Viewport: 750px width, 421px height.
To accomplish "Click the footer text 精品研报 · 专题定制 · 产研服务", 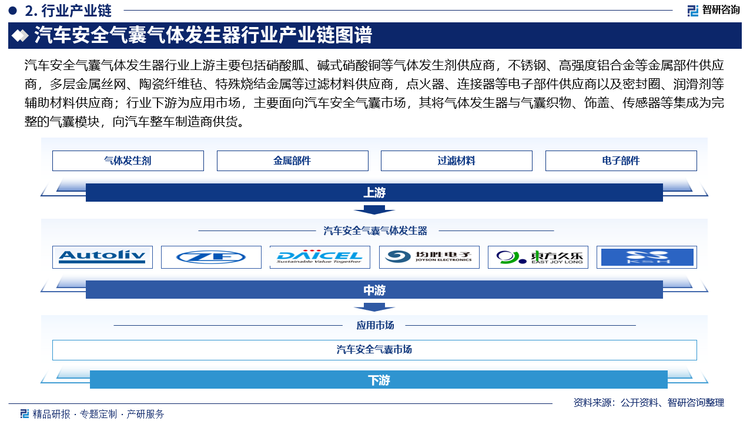I will (x=98, y=414).
